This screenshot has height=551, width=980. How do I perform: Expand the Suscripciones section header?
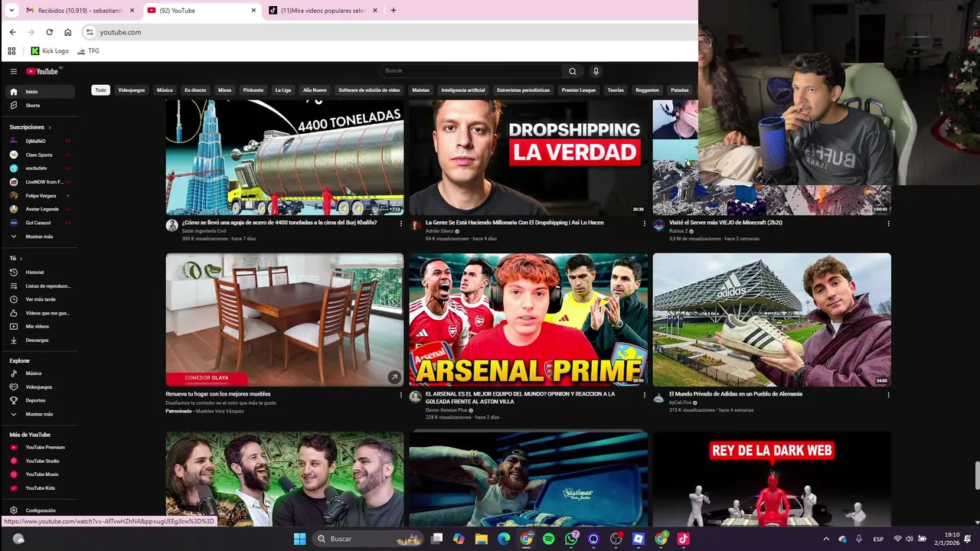[x=31, y=127]
